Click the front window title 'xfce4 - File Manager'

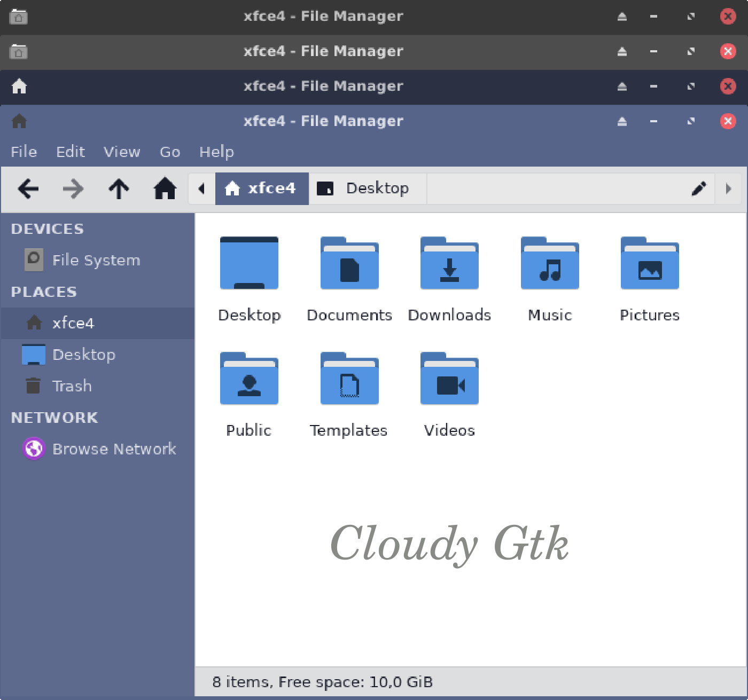coord(323,121)
